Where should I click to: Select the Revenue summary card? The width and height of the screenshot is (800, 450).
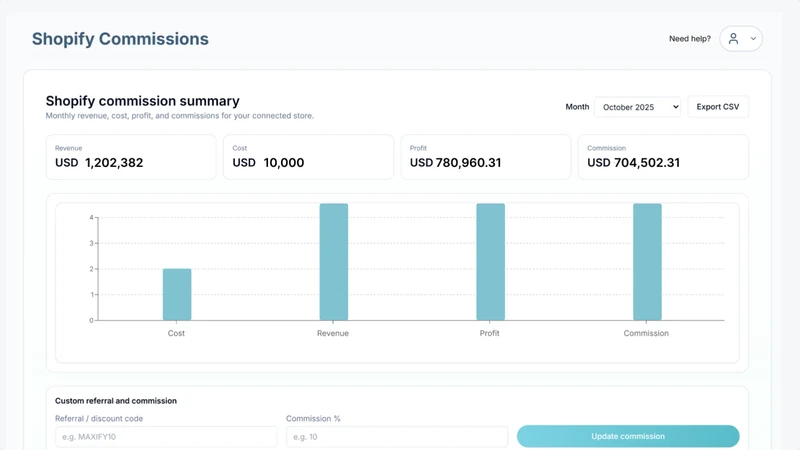(131, 157)
